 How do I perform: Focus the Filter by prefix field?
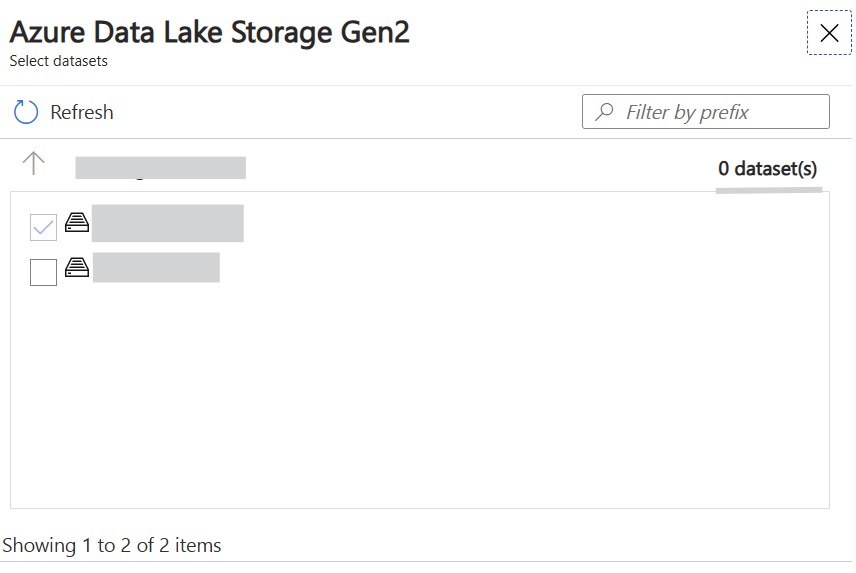pos(706,112)
